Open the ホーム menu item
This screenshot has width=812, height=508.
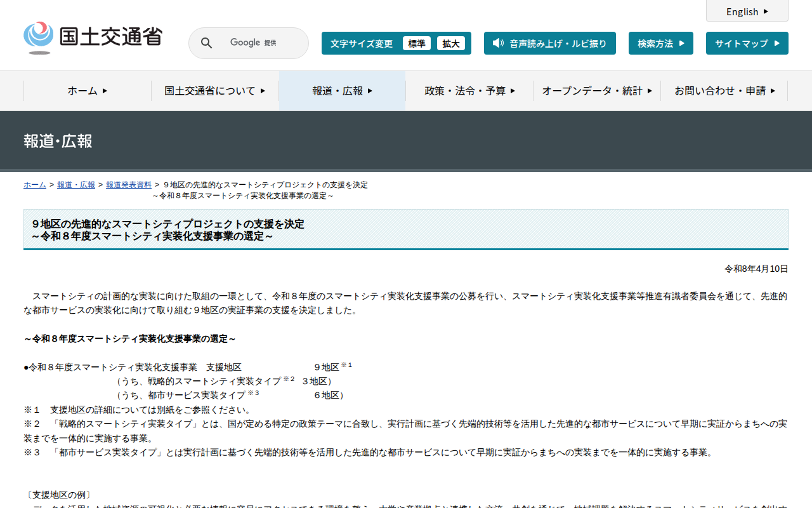pyautogui.click(x=88, y=91)
